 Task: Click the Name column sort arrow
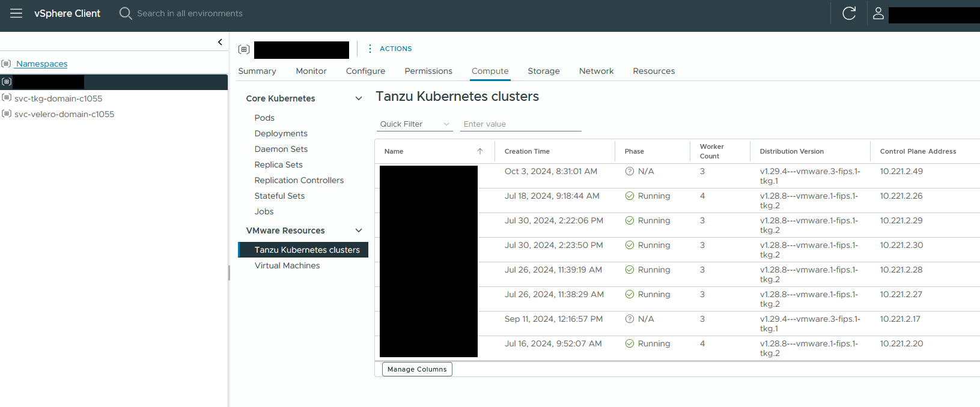coord(480,151)
